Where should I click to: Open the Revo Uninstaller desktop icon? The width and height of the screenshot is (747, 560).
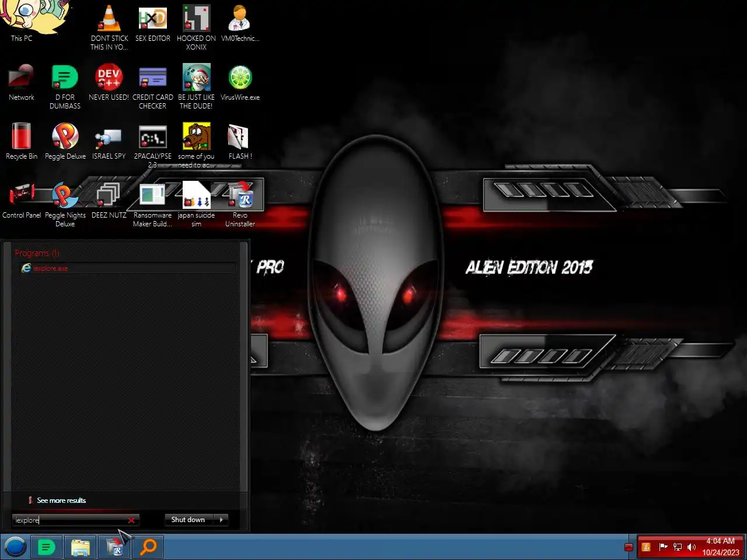point(240,204)
